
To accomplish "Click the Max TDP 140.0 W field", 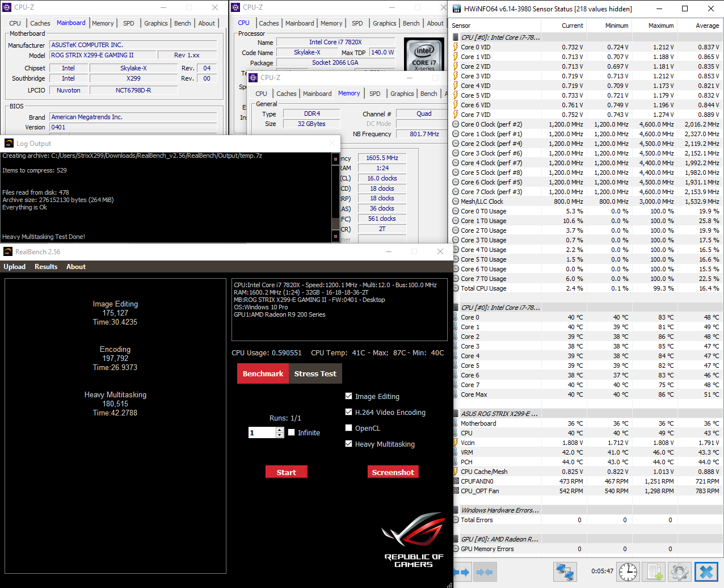I will pyautogui.click(x=382, y=52).
